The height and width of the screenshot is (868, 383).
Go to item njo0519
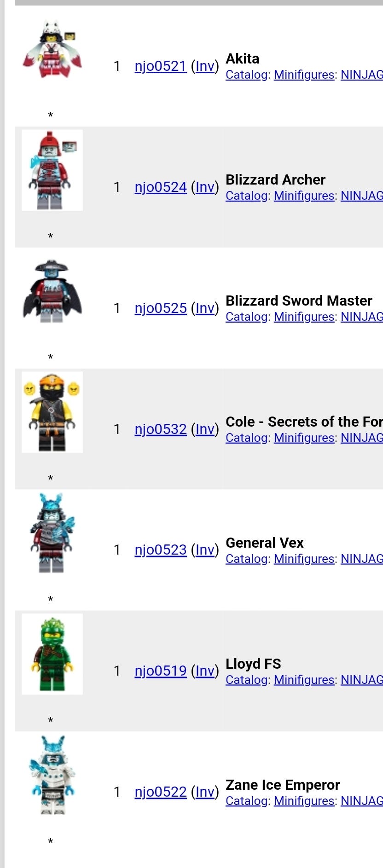160,671
